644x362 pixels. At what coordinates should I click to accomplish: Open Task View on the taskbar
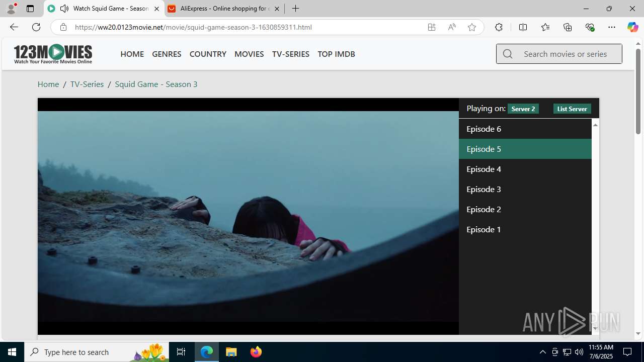click(181, 352)
